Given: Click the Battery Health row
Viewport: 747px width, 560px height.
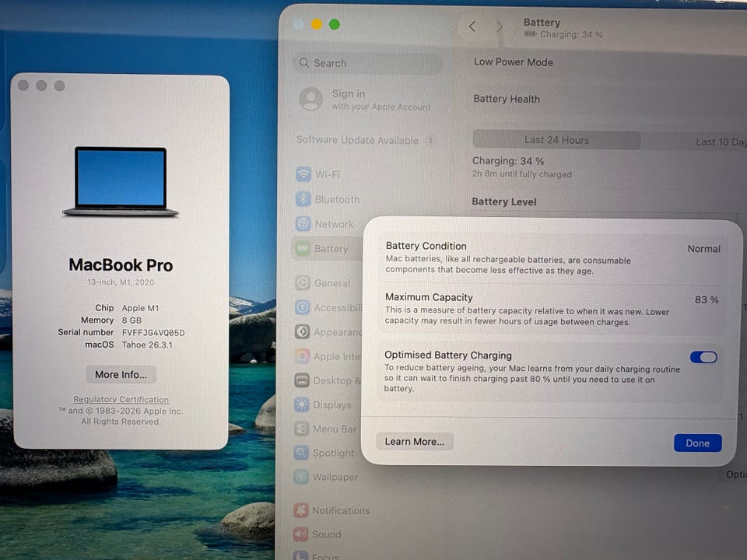Looking at the screenshot, I should point(608,99).
